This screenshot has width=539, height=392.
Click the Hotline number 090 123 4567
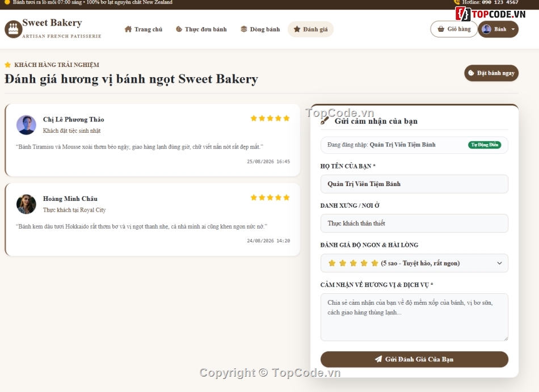click(x=500, y=2)
